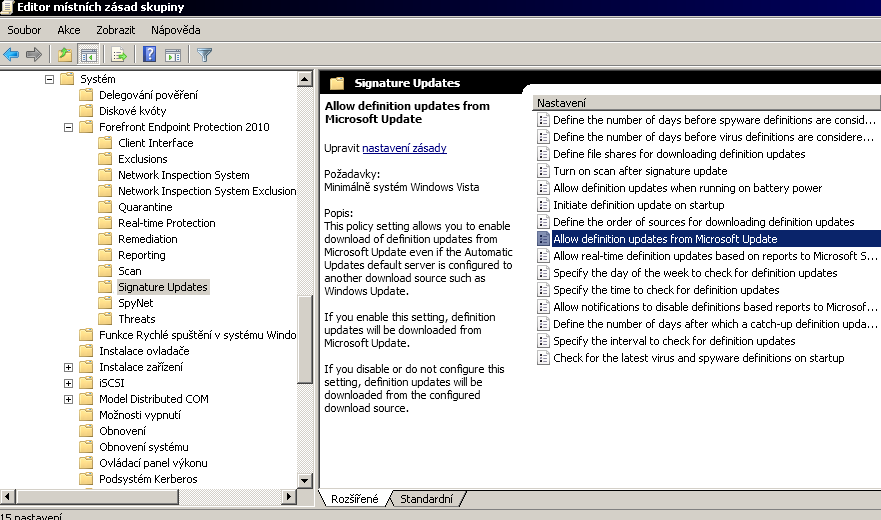
Task: Collapse the Forefront Endpoint Protection 2010 node
Action: tap(69, 127)
